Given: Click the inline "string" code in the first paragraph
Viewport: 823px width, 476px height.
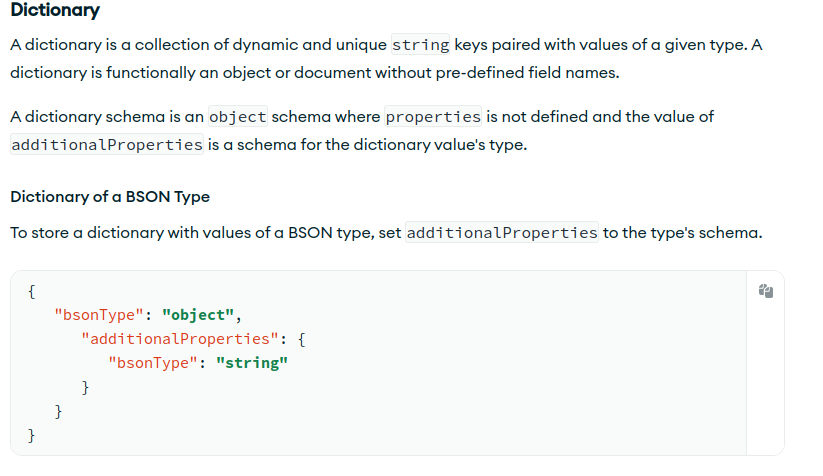Looking at the screenshot, I should point(420,45).
